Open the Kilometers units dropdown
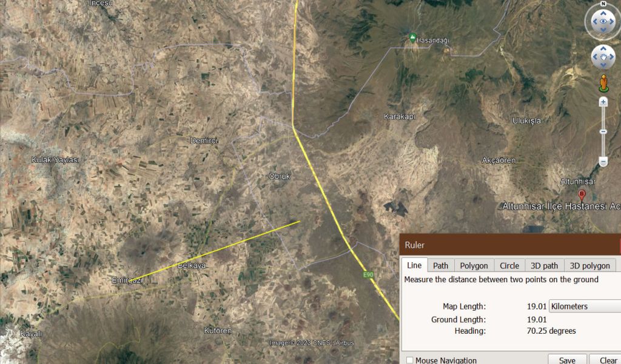Screen dimensions: 621x364 click(x=585, y=306)
